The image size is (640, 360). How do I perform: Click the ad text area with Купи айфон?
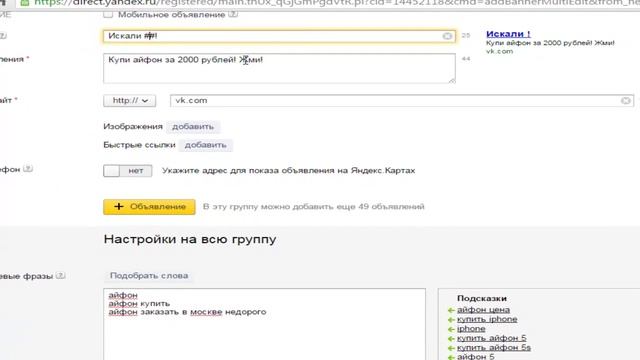click(x=279, y=68)
